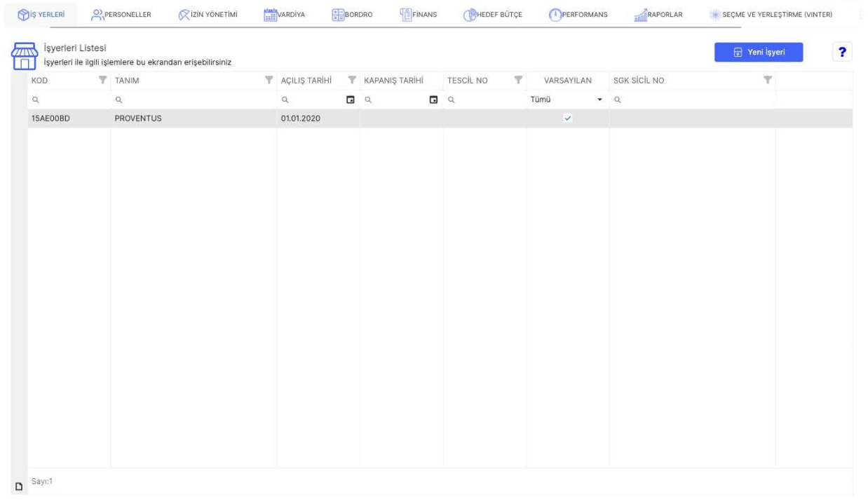Click the page icon beside Sayı:1
This screenshot has height=502, width=868.
[18, 487]
